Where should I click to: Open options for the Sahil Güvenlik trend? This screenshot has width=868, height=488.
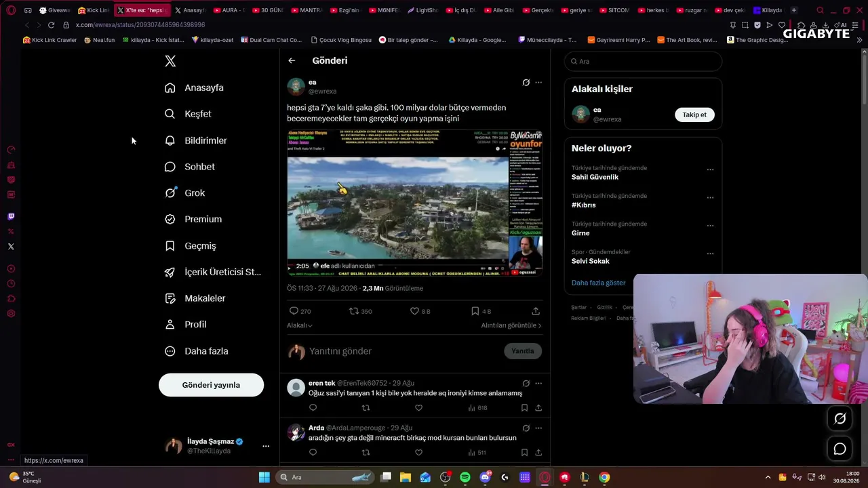click(x=710, y=170)
